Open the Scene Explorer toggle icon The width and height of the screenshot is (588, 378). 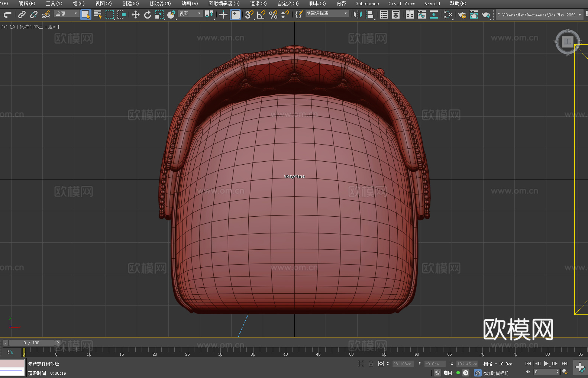click(x=384, y=14)
